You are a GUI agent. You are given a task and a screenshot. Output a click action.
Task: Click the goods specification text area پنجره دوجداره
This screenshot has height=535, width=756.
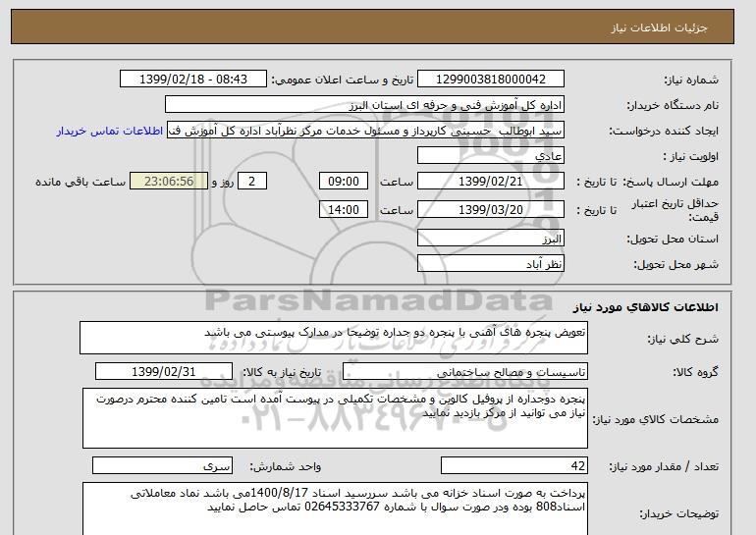tap(335, 418)
